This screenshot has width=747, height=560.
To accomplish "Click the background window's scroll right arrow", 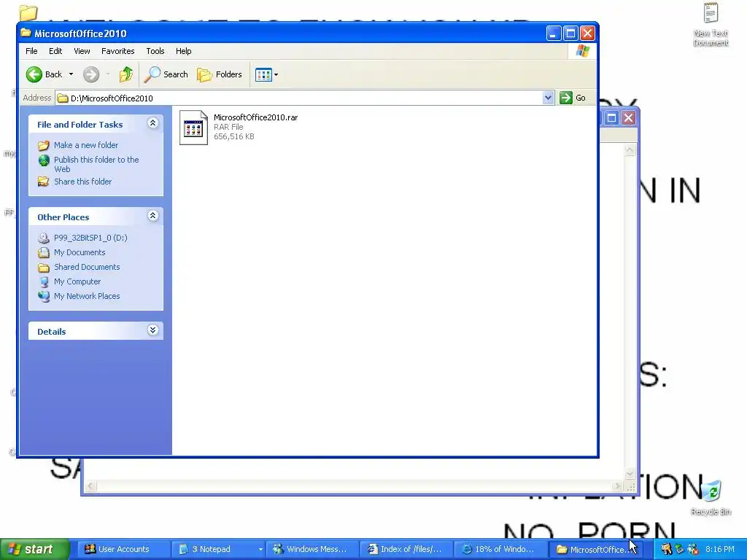I will point(617,486).
